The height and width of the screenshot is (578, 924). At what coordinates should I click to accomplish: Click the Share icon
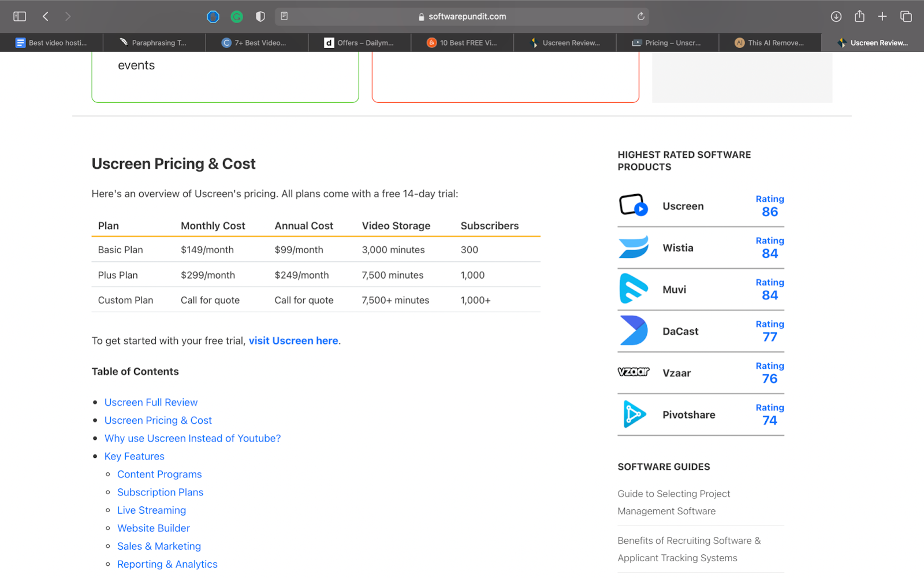(x=859, y=16)
